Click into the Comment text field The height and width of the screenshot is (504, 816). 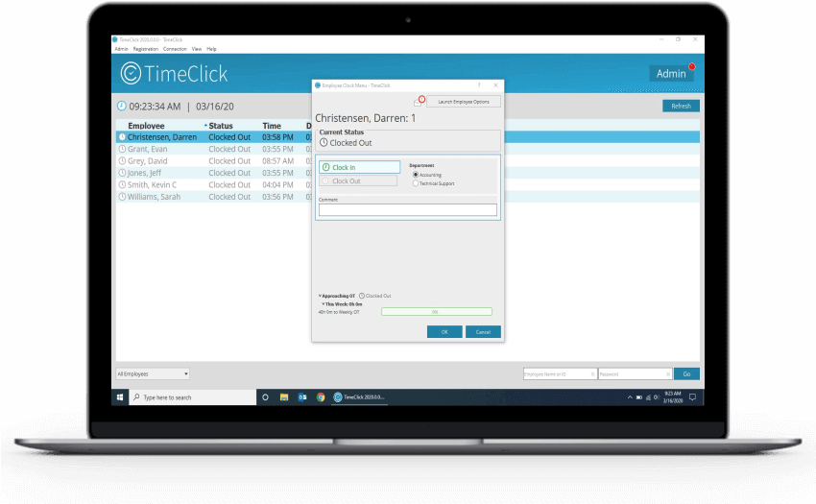408,210
